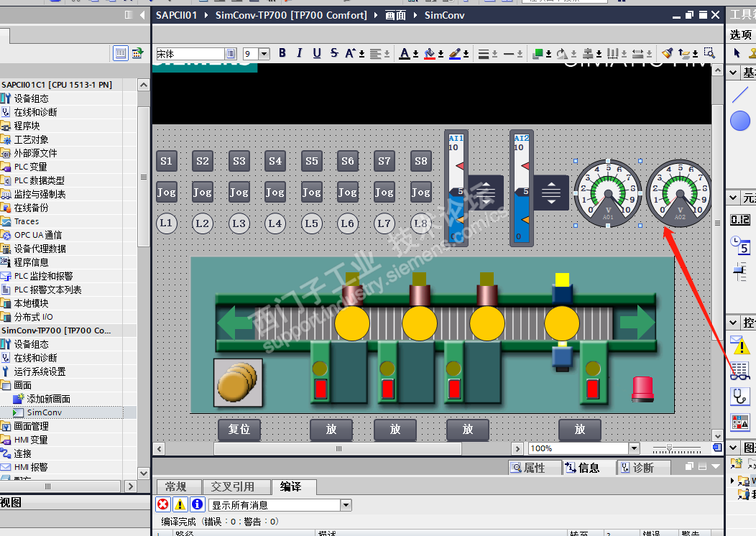This screenshot has height=536, width=756.
Task: Collapse the project tree panel arrow
Action: (x=142, y=15)
